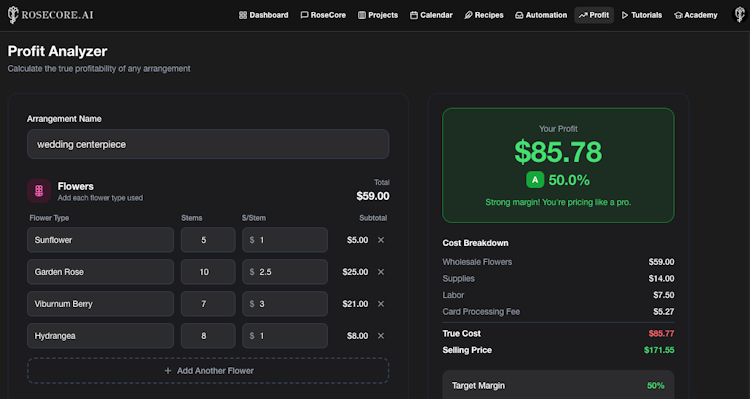Delete the Hydrangea flower row

tap(381, 336)
